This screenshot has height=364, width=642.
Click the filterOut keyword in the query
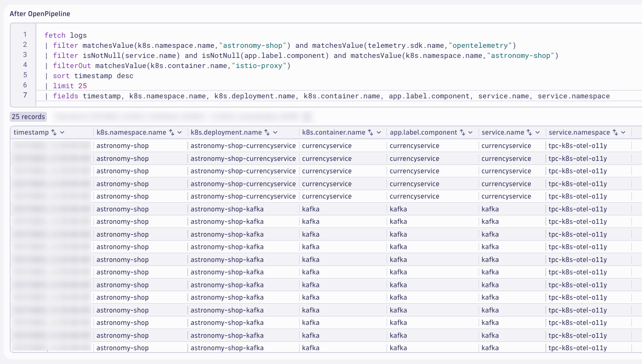click(72, 65)
